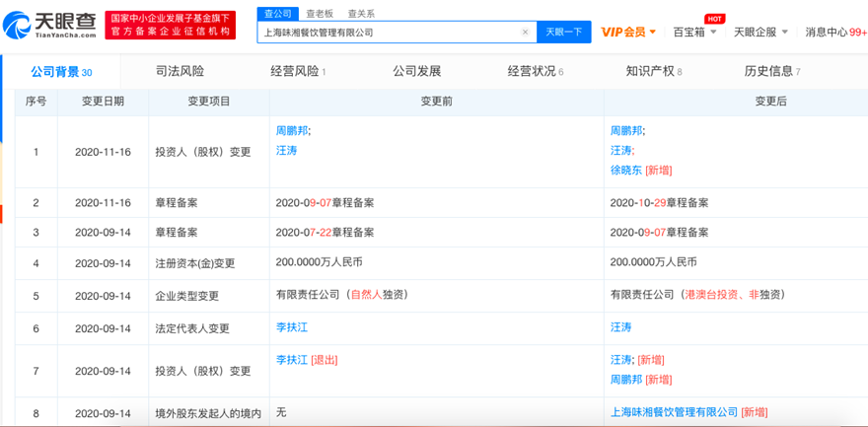Screen dimensions: 868x427
Task: Open 上海味湘餐饮管理有限公司 link in row 8
Action: click(674, 412)
